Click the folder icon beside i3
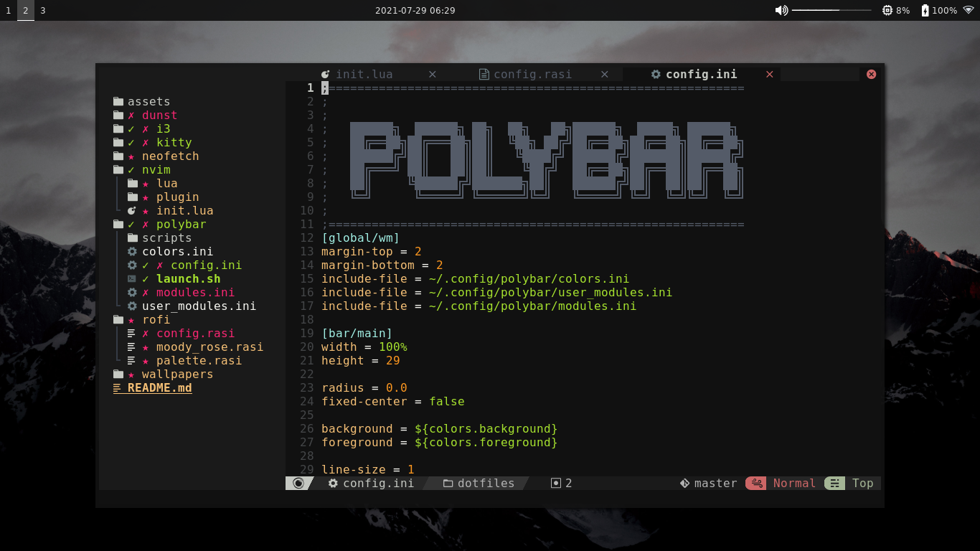Image resolution: width=980 pixels, height=551 pixels. tap(118, 129)
